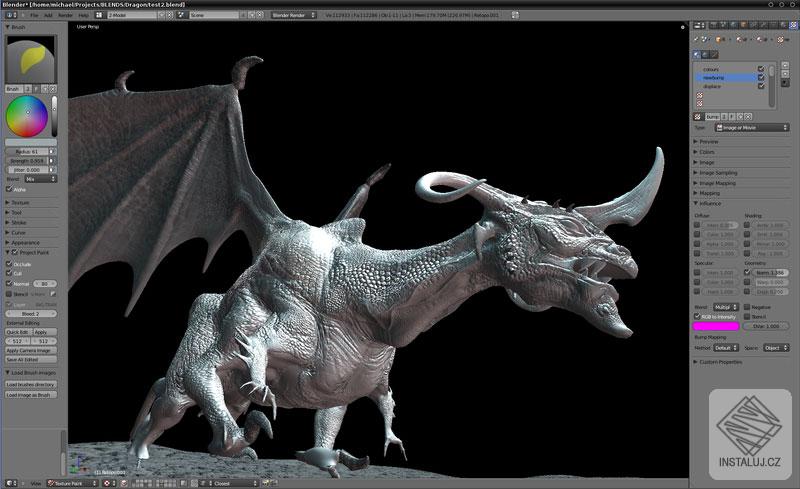
Task: Uncheck RGB to Intensity option
Action: [x=698, y=316]
